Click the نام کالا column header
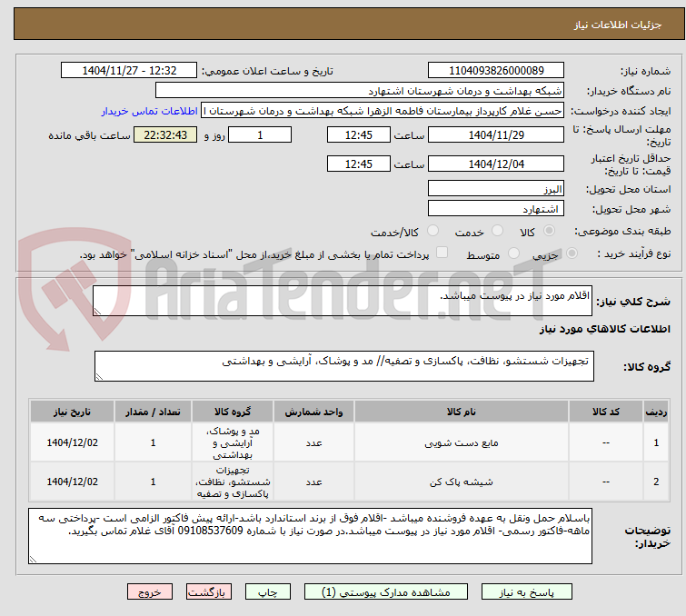 [x=462, y=412]
